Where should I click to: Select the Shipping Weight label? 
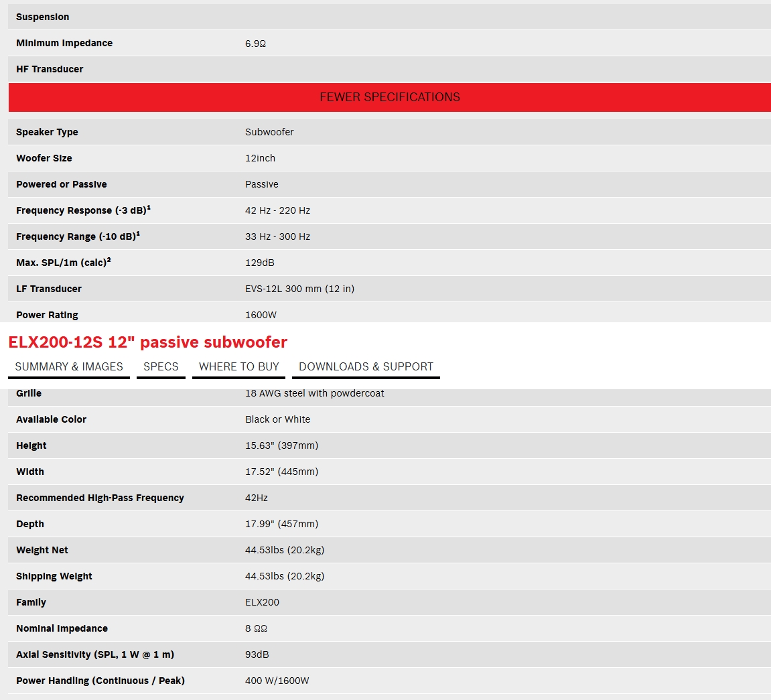54,576
